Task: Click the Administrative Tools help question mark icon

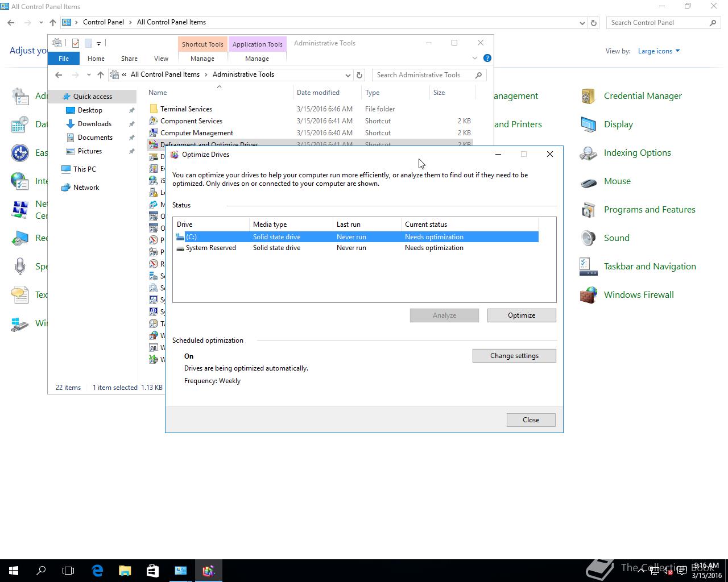Action: click(x=487, y=58)
